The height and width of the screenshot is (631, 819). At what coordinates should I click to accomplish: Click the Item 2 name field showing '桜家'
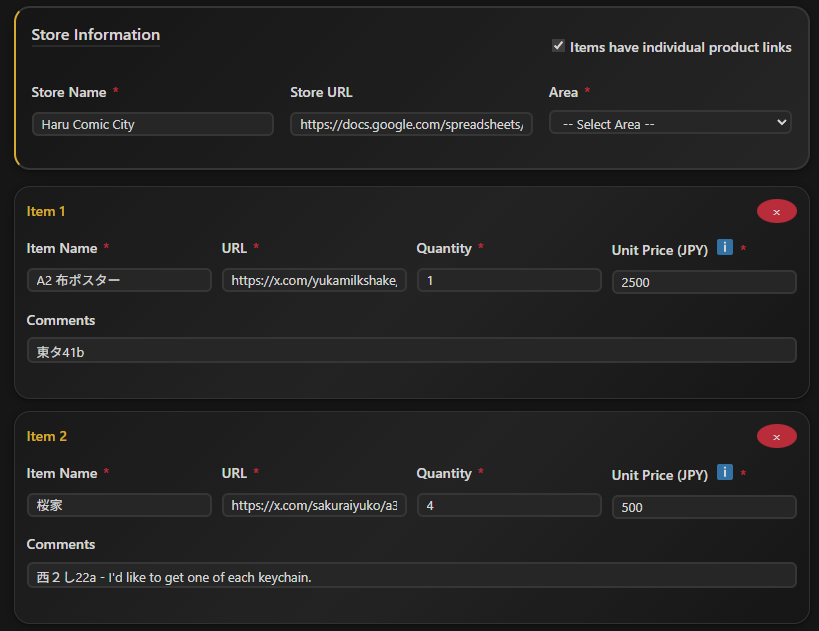(x=118, y=505)
